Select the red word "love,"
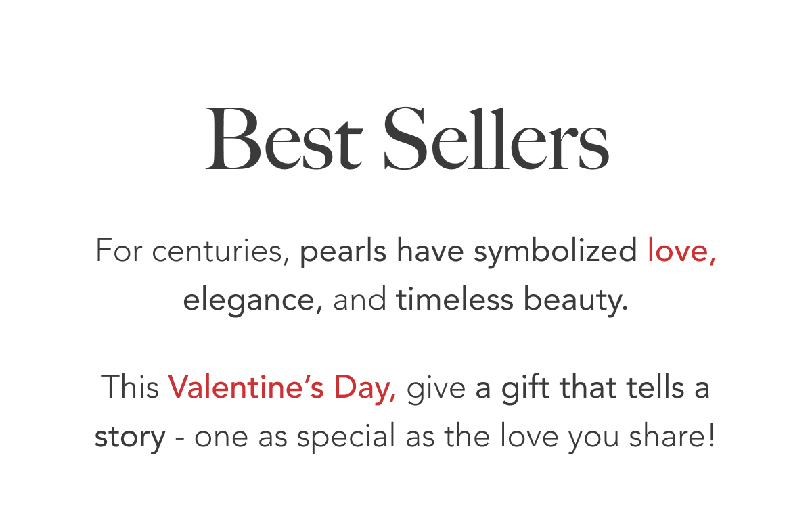This screenshot has width=812, height=514. pyautogui.click(x=681, y=251)
